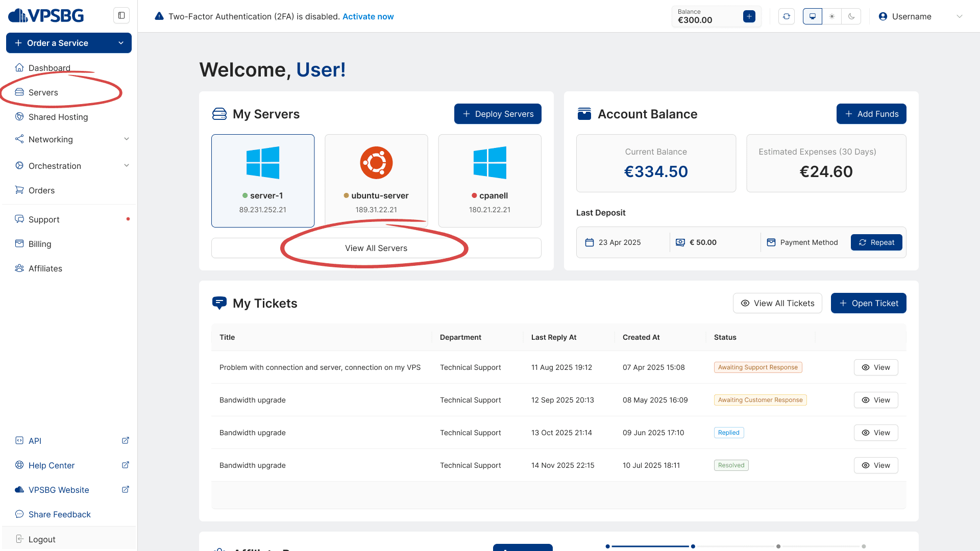Click the Activate now 2FA link
Image resolution: width=980 pixels, height=551 pixels.
(x=368, y=16)
